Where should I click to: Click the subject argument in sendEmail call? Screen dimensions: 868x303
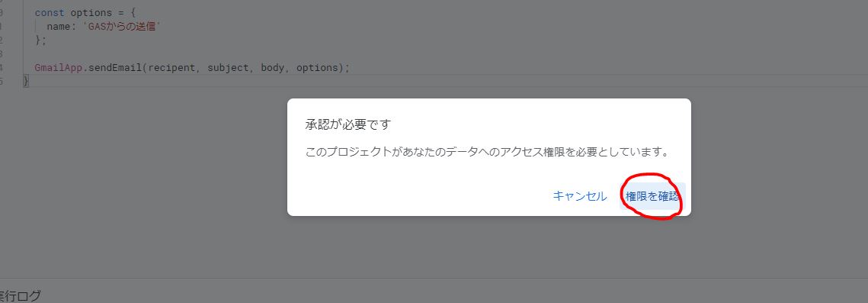coord(228,68)
